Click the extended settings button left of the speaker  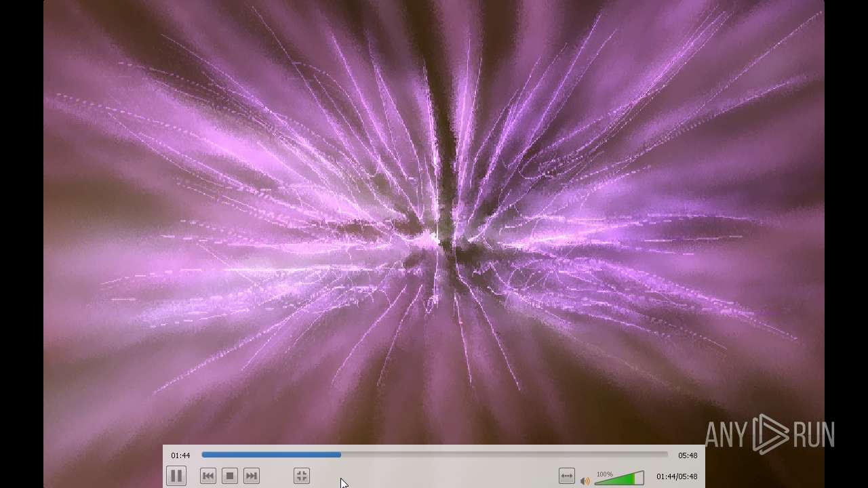(567, 476)
